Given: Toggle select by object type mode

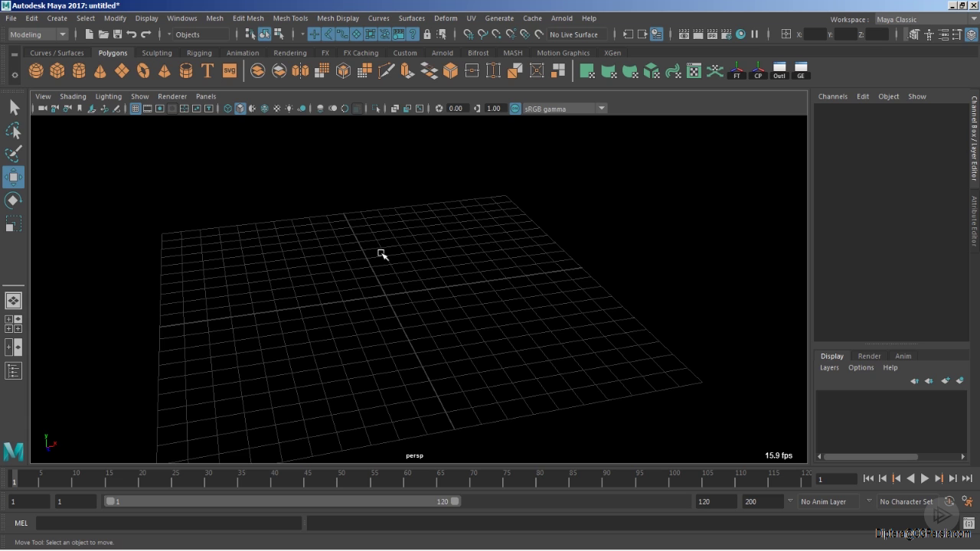Looking at the screenshot, I should point(264,34).
